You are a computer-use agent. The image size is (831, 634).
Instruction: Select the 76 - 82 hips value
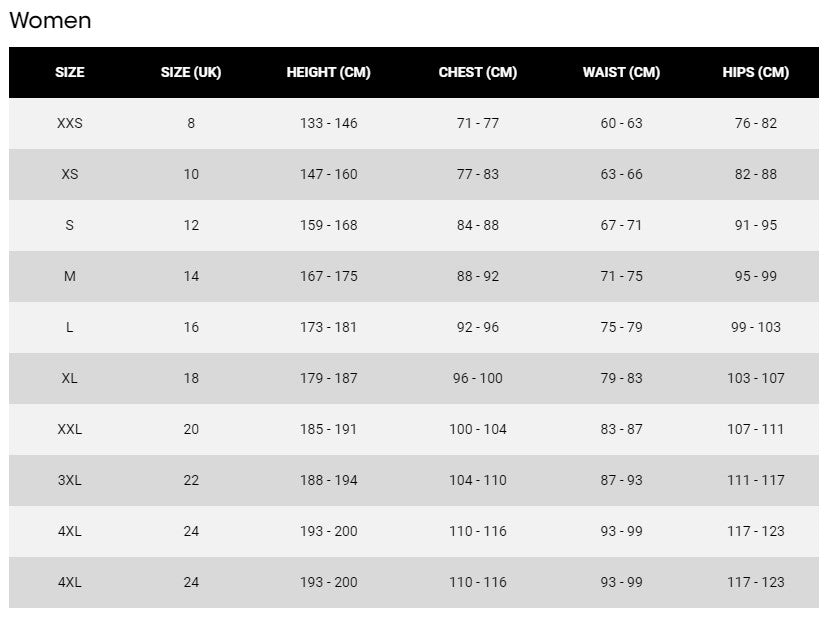756,123
